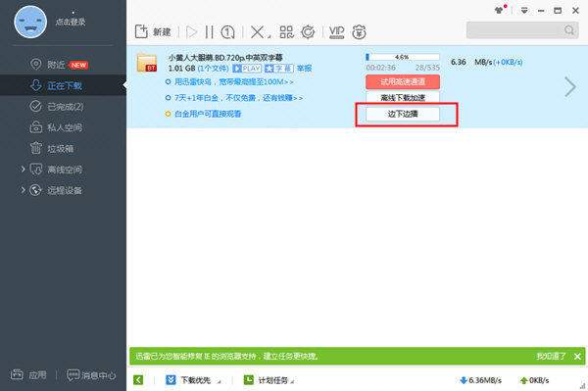
Task: Click the PLAY badge on the task
Action: [247, 69]
